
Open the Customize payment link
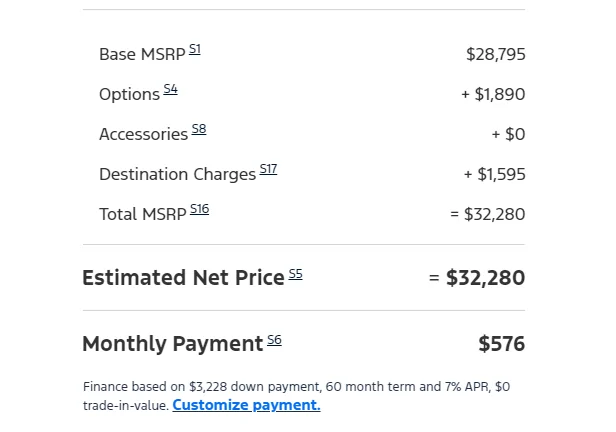point(246,405)
